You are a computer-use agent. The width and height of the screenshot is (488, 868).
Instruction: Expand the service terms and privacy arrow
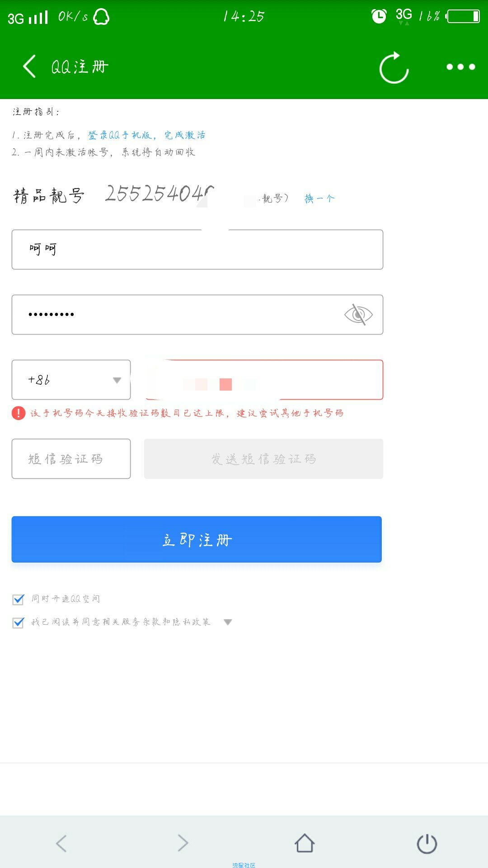click(228, 622)
